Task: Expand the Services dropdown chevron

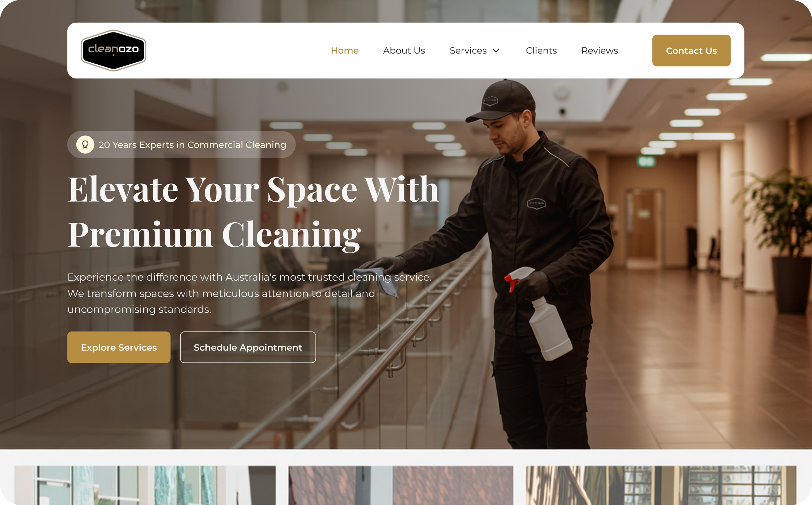Action: tap(496, 50)
